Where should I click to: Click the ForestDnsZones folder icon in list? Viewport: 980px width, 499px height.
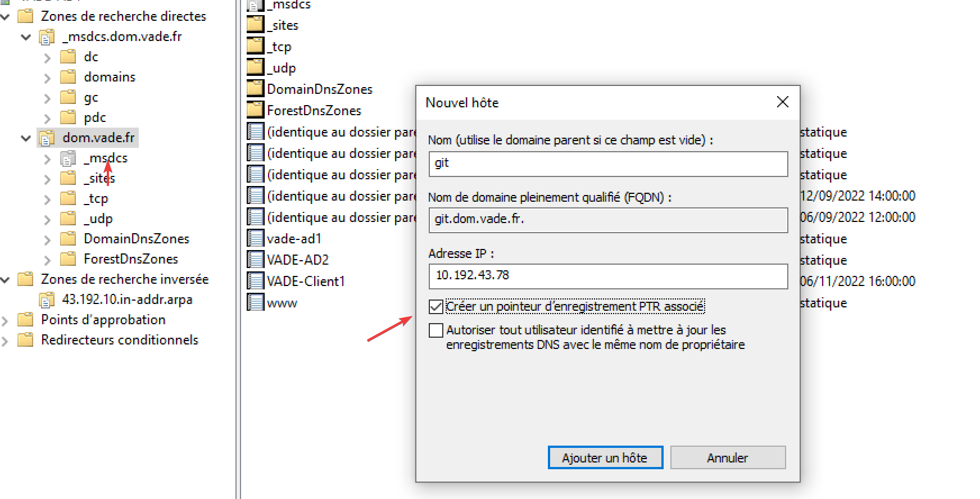256,110
